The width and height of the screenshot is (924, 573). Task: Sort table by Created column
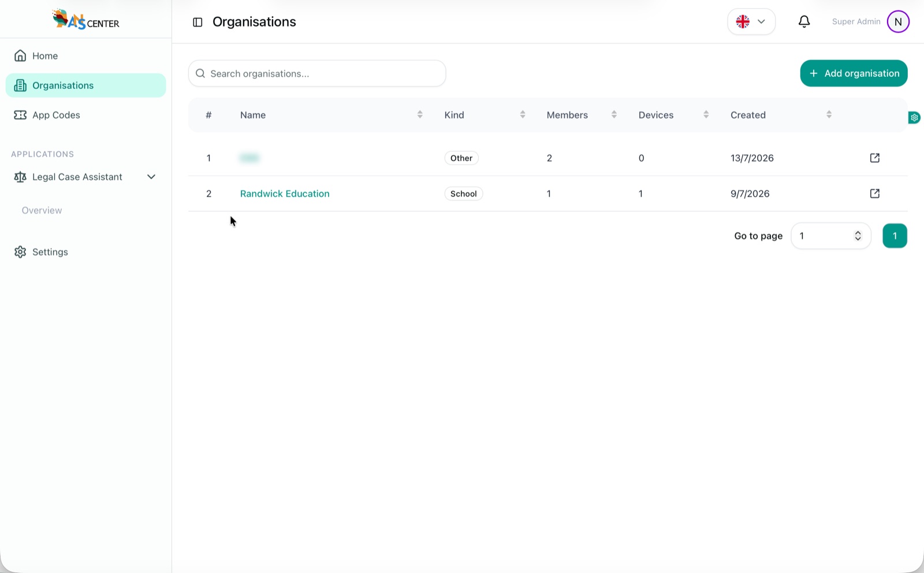point(829,115)
